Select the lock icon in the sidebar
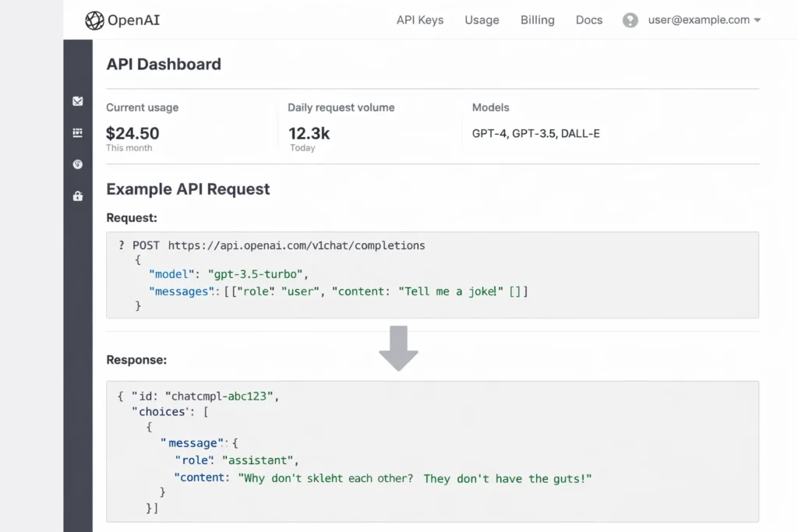Viewport: 798px width, 532px height. 77,196
